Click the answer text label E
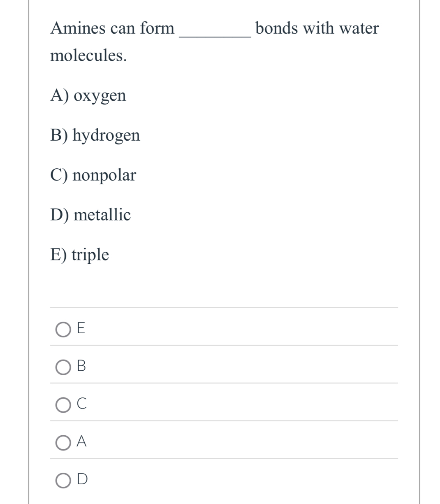 (81, 328)
